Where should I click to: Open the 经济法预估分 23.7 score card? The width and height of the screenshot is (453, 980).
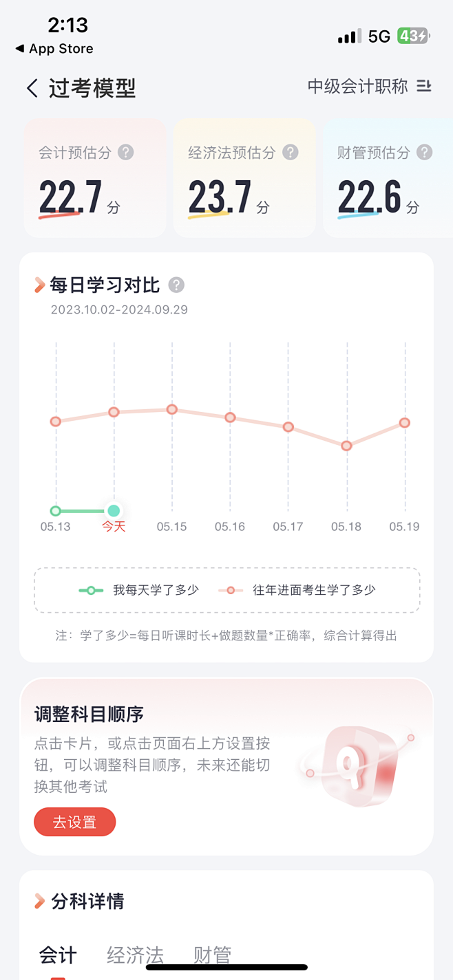244,178
